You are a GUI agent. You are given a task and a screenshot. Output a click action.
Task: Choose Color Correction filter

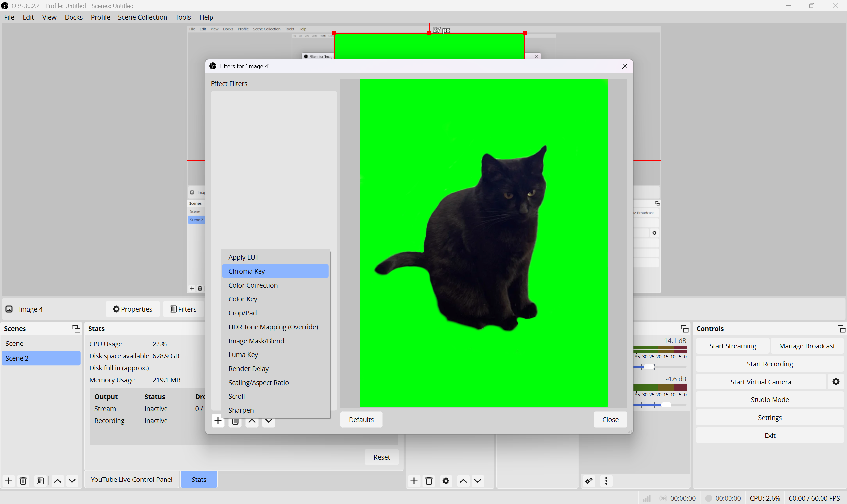pyautogui.click(x=275, y=285)
